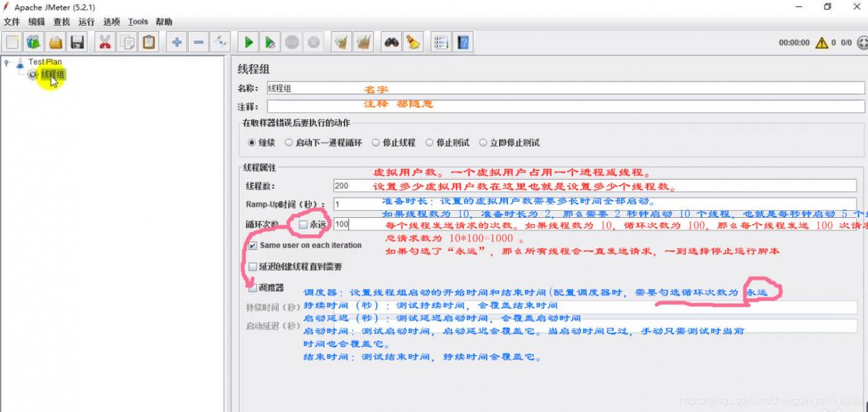Image resolution: width=868 pixels, height=412 pixels.
Task: Open the 运行 menu
Action: [86, 22]
